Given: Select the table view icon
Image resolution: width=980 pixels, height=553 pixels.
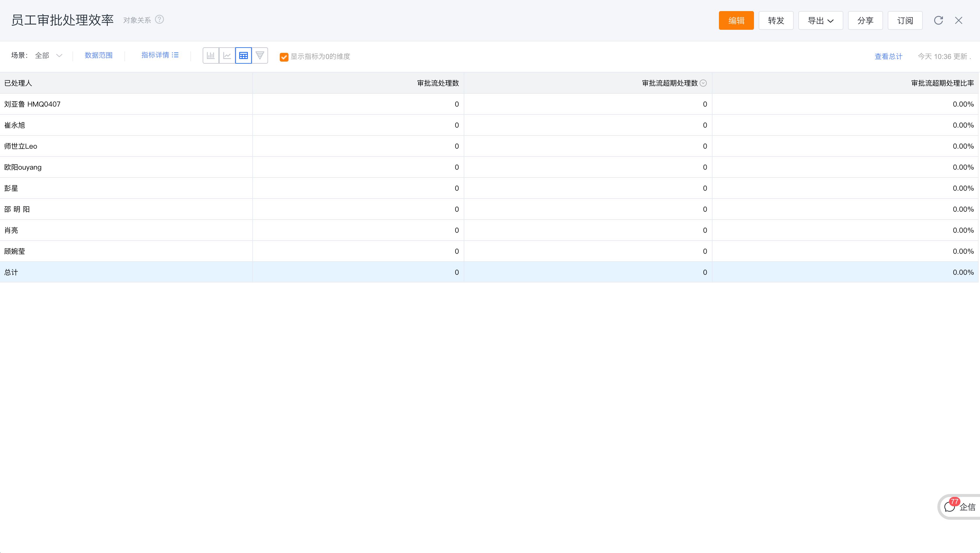Looking at the screenshot, I should click(244, 55).
